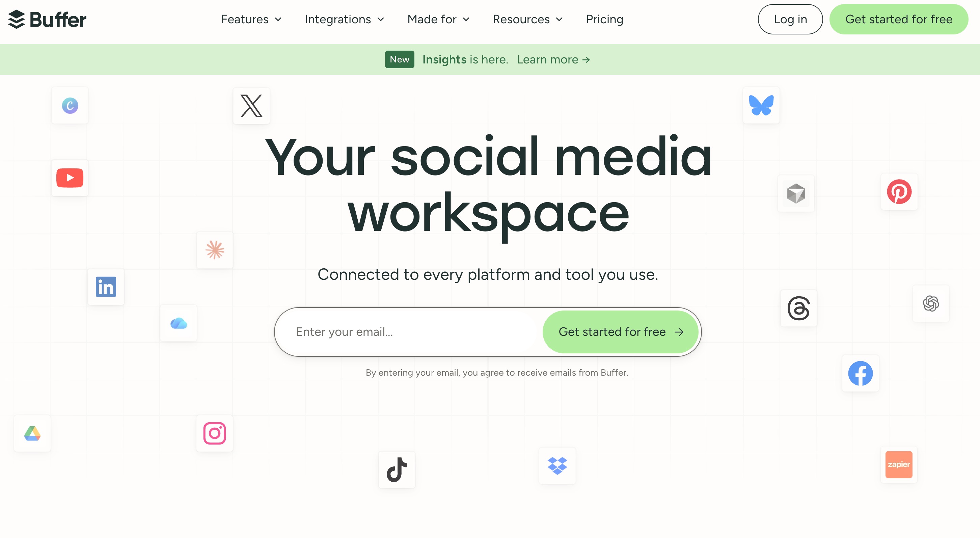Click the orange starburst Claude icon tile
Viewport: 980px width, 538px height.
(215, 250)
